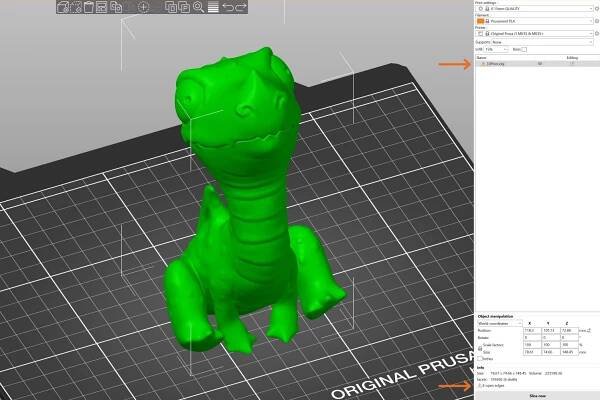Click the Position X input field
This screenshot has height=400, width=600.
532,331
